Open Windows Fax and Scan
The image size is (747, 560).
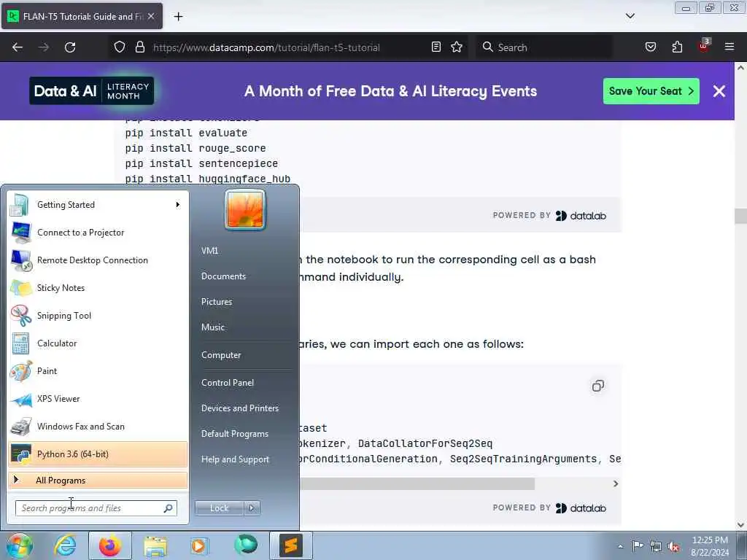click(98, 426)
